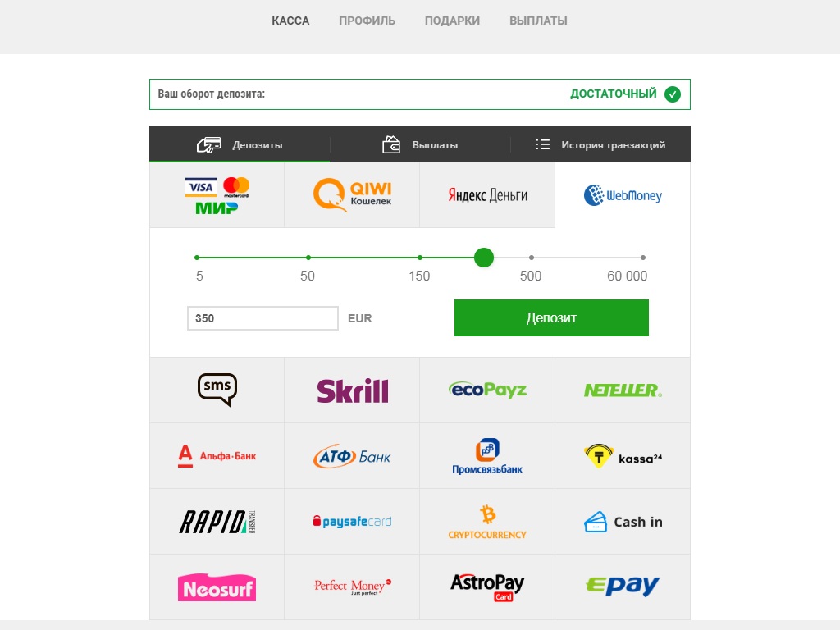The image size is (840, 630).
Task: Choose paysafecard deposit option
Action: pyautogui.click(x=352, y=522)
